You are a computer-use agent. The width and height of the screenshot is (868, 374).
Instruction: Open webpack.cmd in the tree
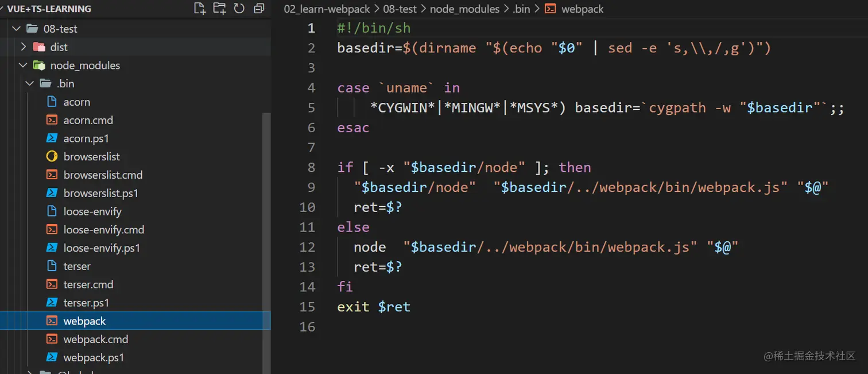tap(96, 340)
